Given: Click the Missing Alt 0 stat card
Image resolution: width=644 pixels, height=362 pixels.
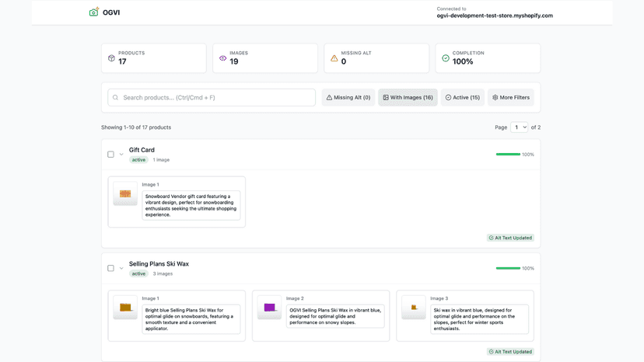Looking at the screenshot, I should (x=376, y=58).
